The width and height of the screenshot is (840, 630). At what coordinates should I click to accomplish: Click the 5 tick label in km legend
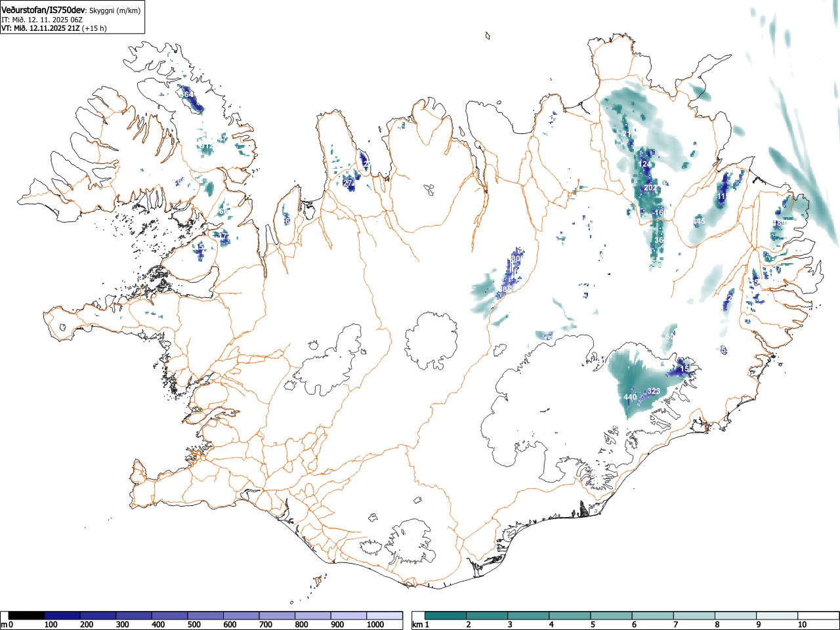click(592, 625)
